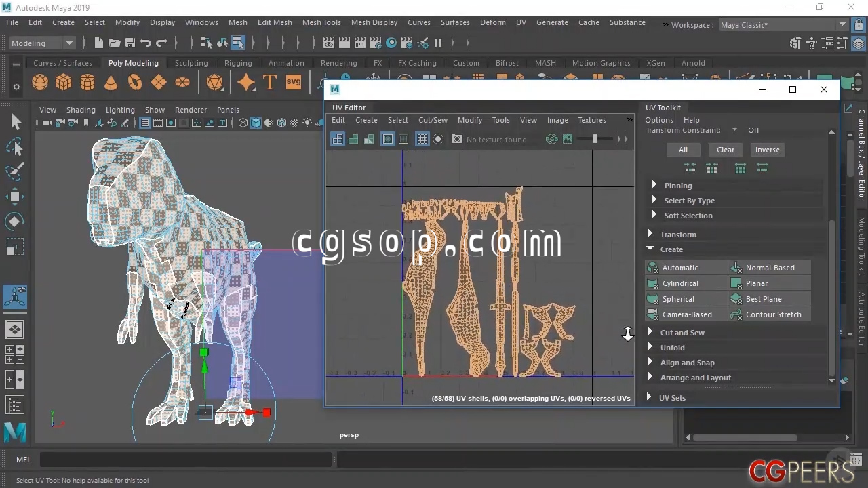Toggle UV Editor grid display button
This screenshot has height=488, width=868.
[422, 139]
